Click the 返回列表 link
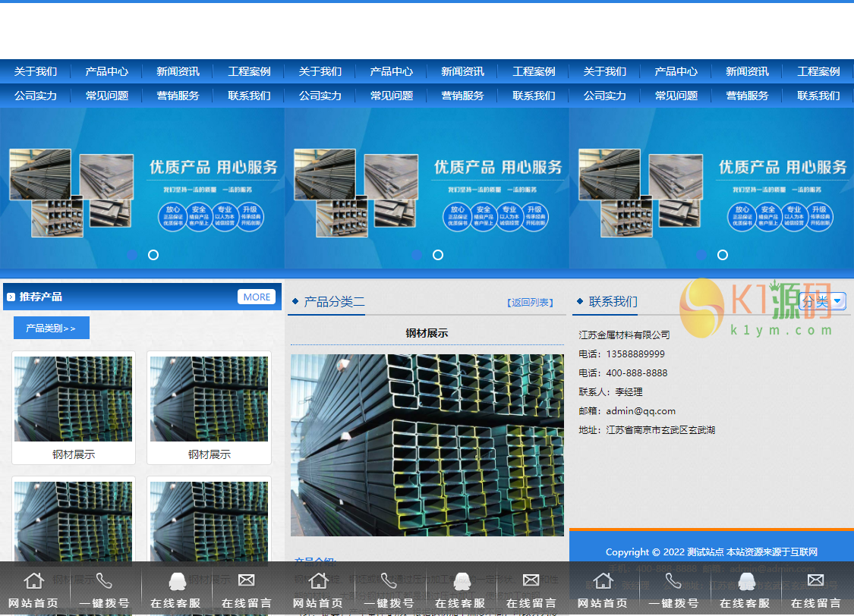The height and width of the screenshot is (616, 854). tap(531, 302)
